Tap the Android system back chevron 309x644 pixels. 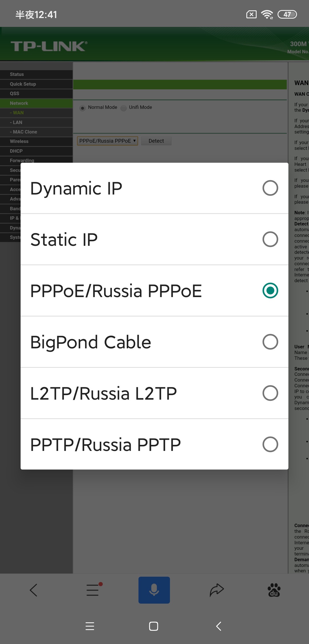coord(219,626)
